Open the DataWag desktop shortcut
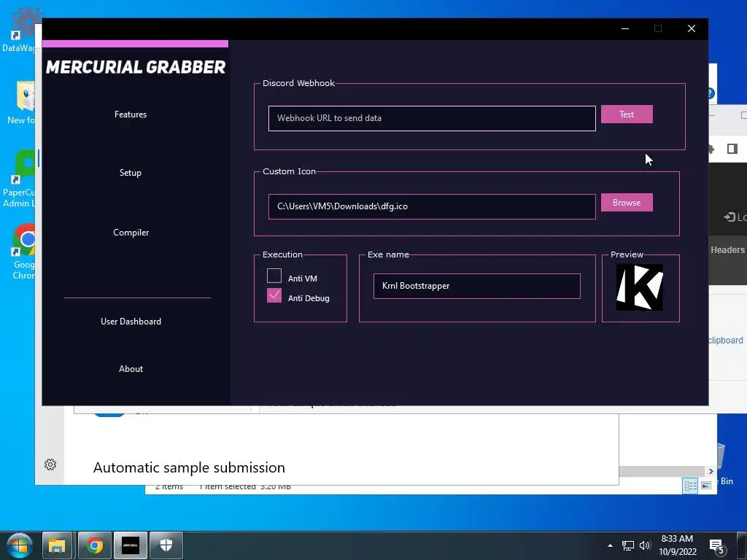 (19, 31)
